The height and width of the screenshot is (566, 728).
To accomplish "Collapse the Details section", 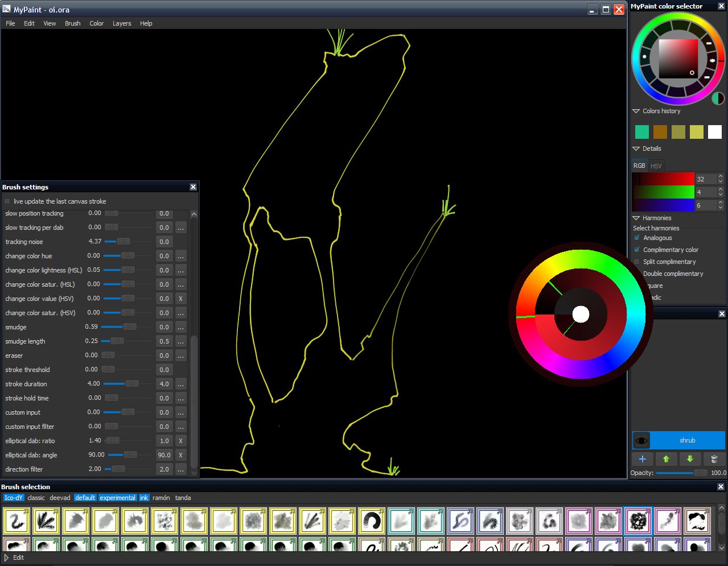I will click(x=636, y=148).
